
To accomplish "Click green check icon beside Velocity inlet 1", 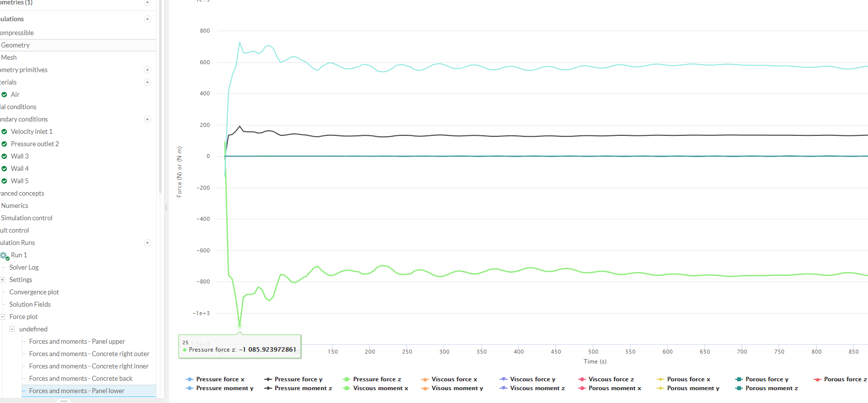I will (x=4, y=132).
